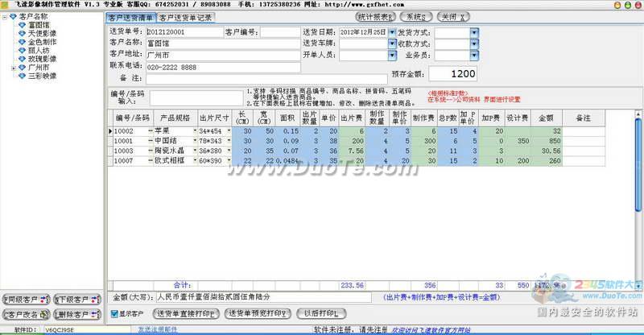Click the 删除客户 delete customer button
The image size is (644, 335).
coord(77,314)
